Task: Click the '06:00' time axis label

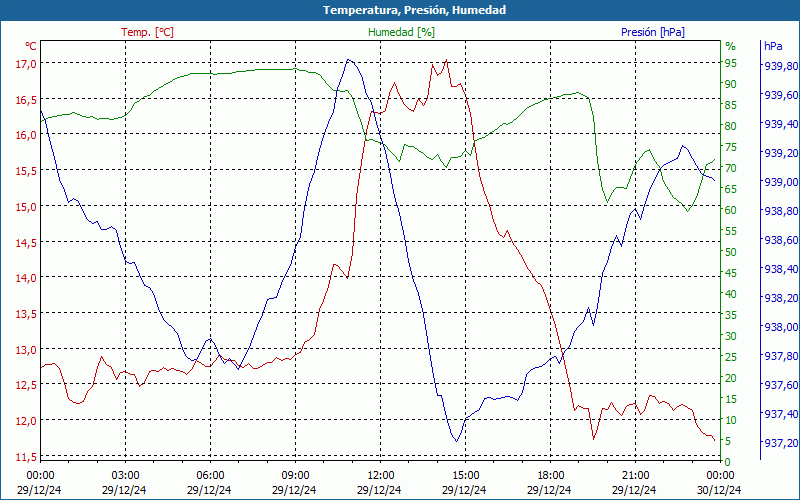Action: click(x=210, y=476)
